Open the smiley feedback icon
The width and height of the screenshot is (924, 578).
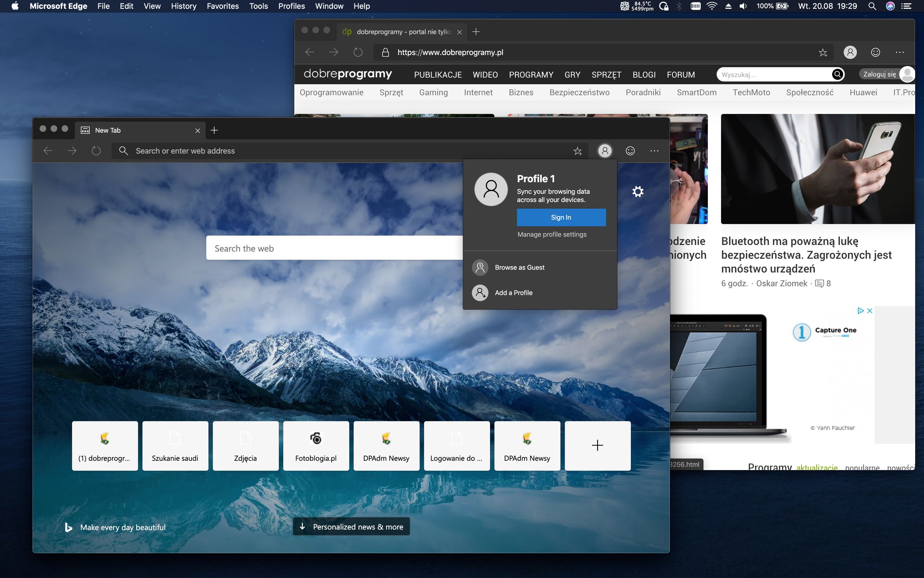pos(630,151)
